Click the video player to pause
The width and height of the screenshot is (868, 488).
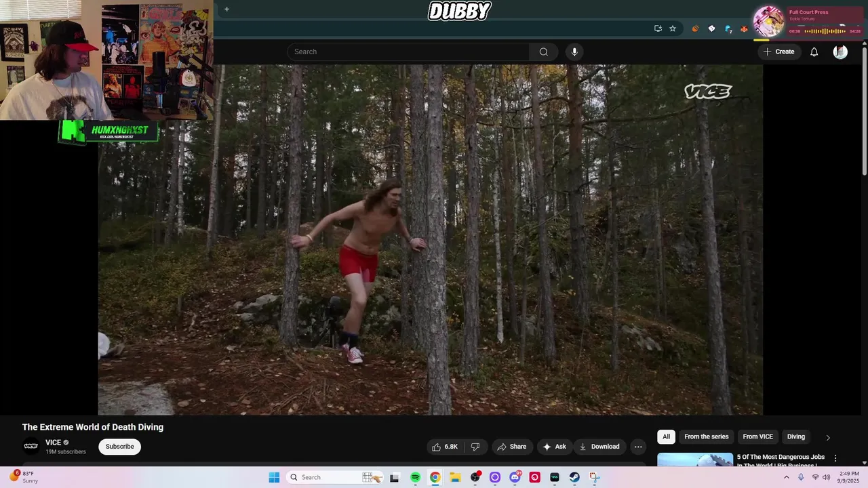tap(431, 240)
